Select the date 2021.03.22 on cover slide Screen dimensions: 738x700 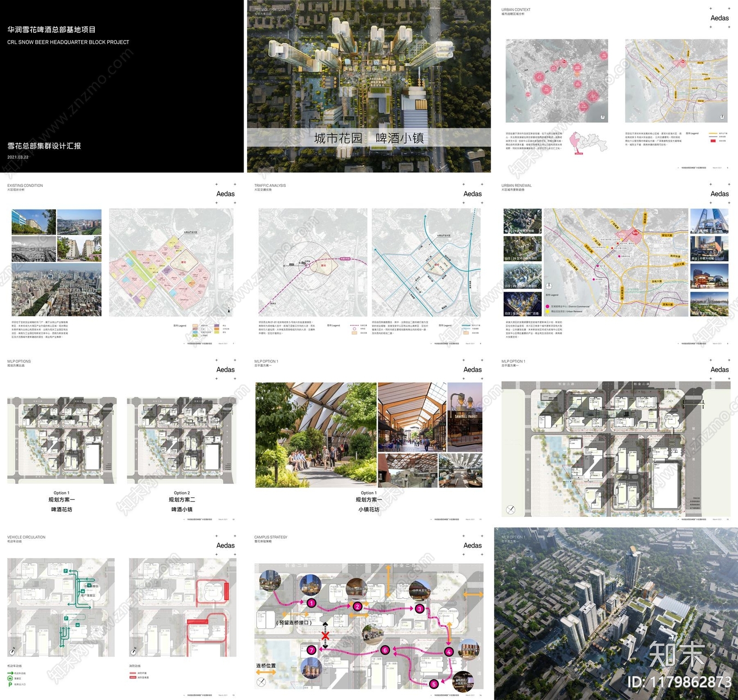click(18, 157)
